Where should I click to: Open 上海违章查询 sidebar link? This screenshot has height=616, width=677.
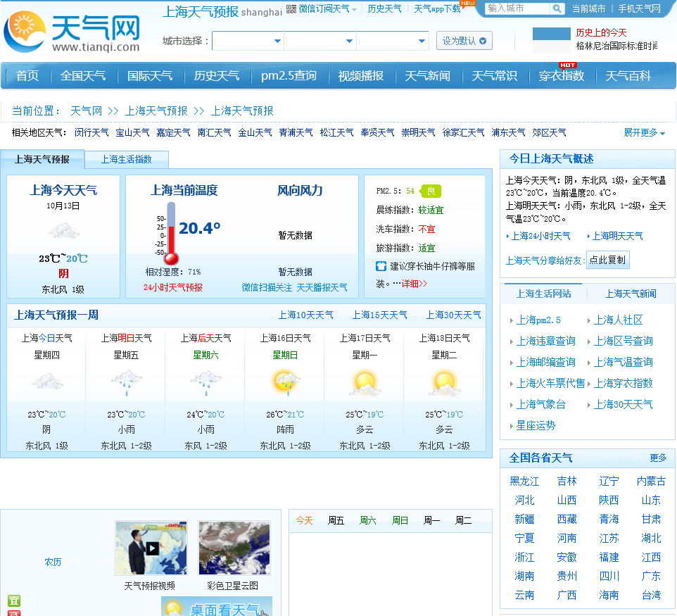pos(545,341)
